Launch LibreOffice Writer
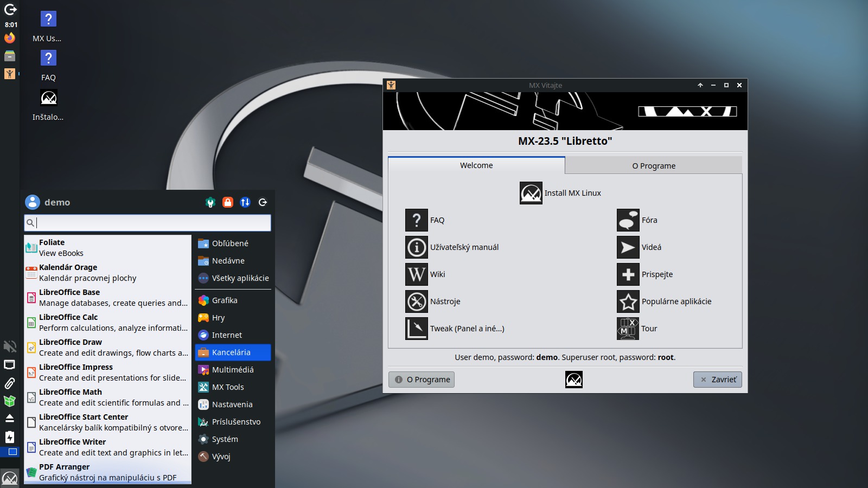This screenshot has width=868, height=488. click(x=107, y=447)
